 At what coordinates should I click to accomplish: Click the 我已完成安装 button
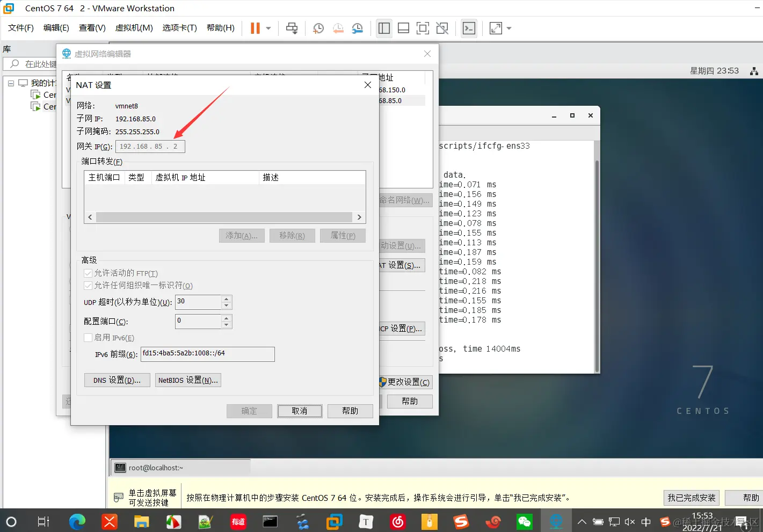click(x=692, y=498)
